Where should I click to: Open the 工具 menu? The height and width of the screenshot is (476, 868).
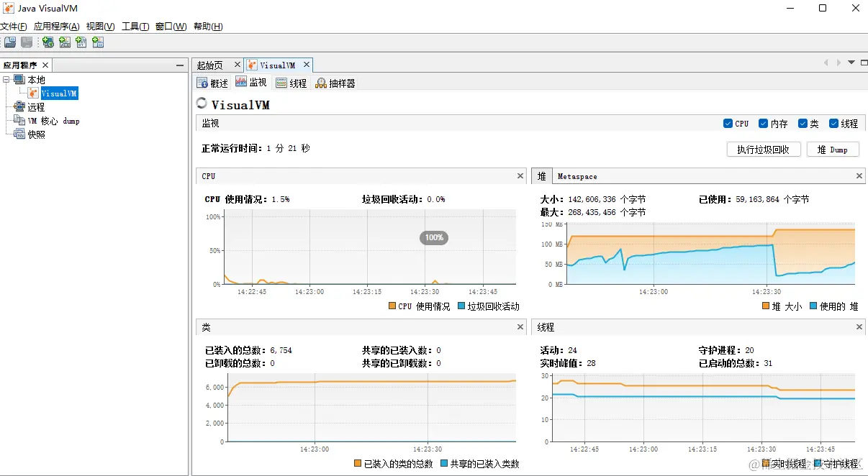click(135, 27)
